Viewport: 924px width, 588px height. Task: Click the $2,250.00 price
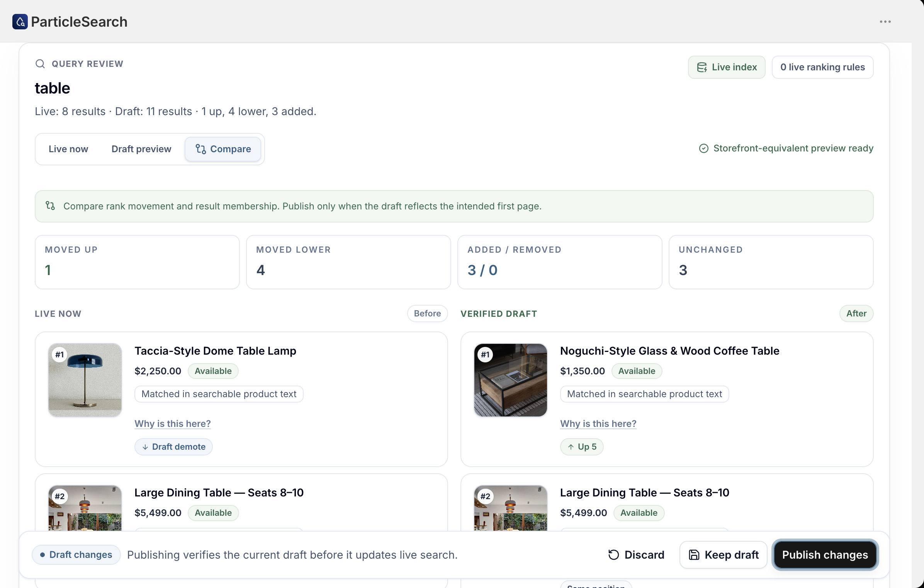[158, 371]
